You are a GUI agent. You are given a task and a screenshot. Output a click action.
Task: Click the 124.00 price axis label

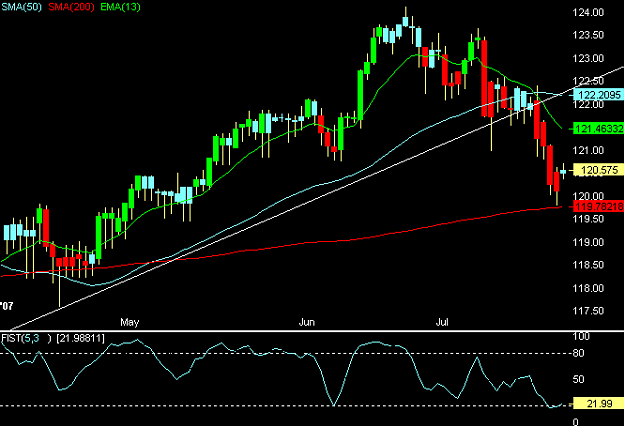point(588,13)
